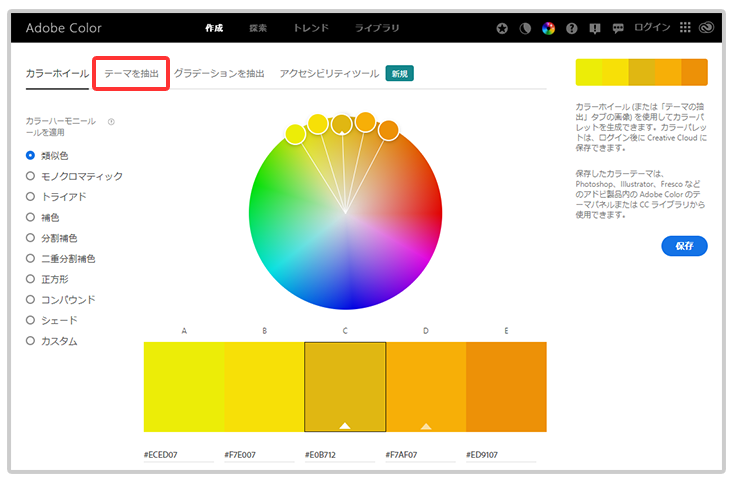
Task: Select カスタム radio button
Action: (x=30, y=340)
